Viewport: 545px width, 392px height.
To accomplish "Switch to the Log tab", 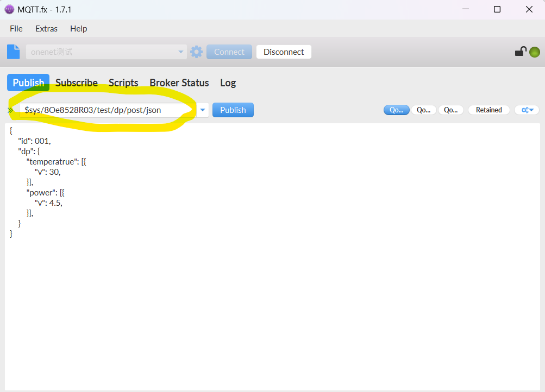I will coord(228,83).
